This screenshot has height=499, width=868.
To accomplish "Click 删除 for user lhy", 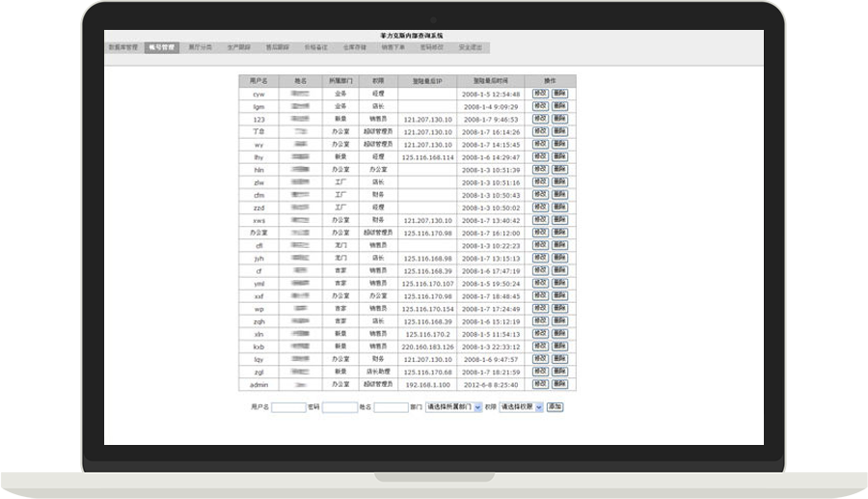I will 559,156.
